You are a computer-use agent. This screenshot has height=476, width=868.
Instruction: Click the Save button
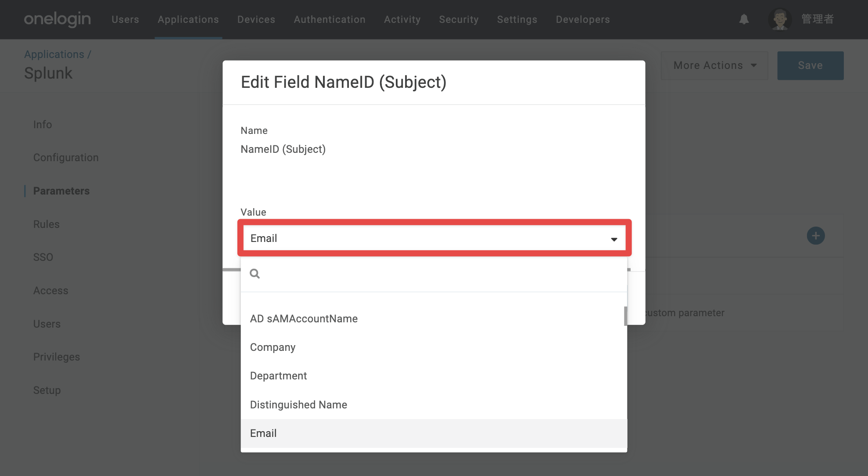click(810, 65)
